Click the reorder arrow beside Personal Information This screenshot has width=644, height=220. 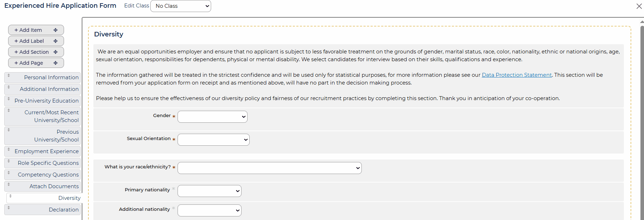(9, 75)
